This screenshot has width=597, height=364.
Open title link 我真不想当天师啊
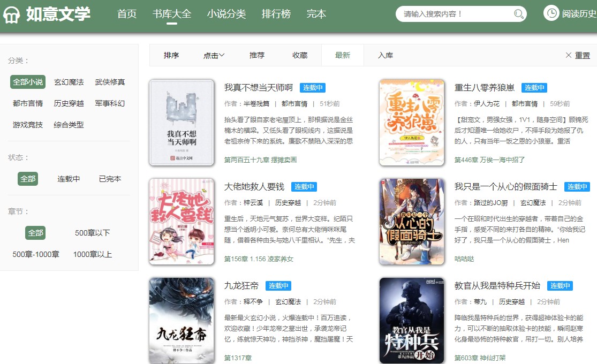pos(259,88)
